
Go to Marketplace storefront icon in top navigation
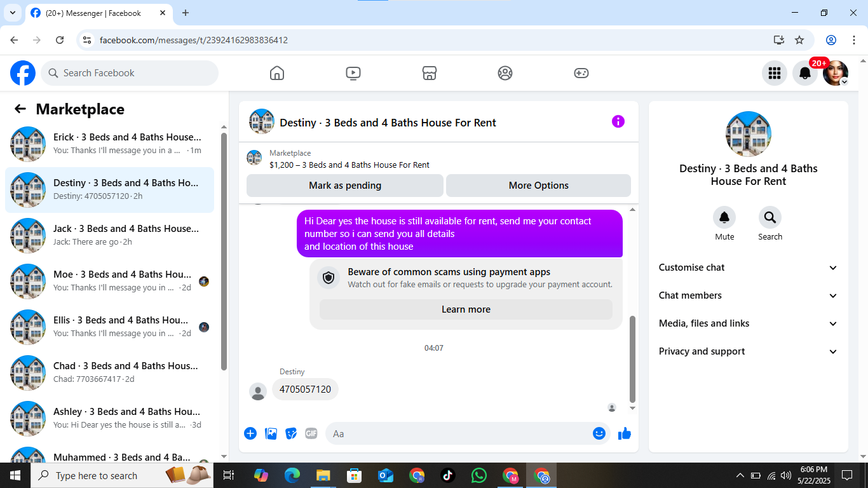coord(430,73)
